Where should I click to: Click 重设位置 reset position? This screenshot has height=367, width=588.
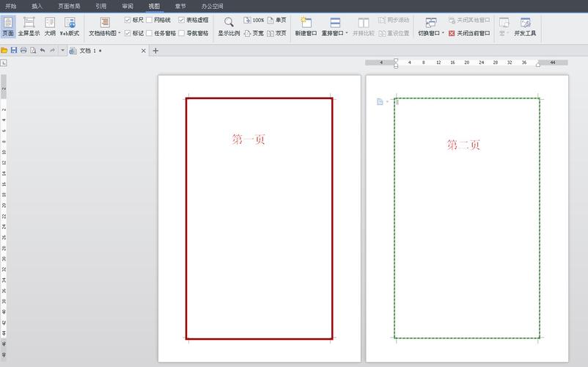394,33
